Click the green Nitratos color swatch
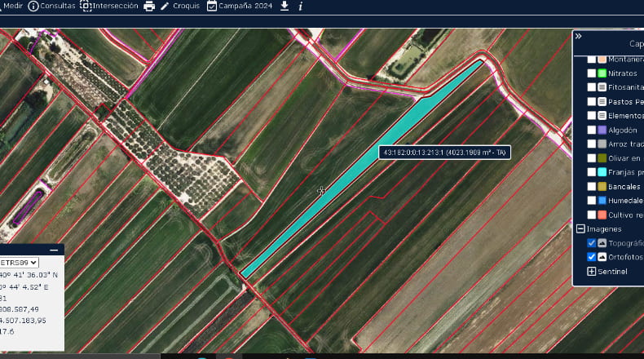 602,73
